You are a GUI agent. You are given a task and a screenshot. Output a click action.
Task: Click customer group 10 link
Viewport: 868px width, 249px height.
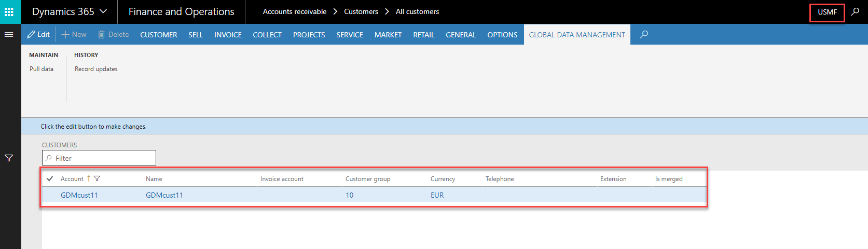350,195
